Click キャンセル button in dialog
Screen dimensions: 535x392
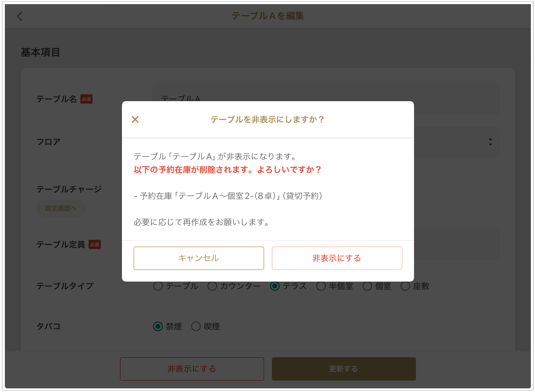(x=199, y=258)
